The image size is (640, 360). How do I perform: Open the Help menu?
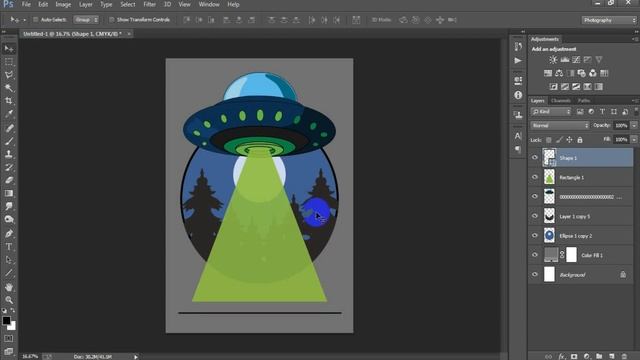click(x=233, y=4)
